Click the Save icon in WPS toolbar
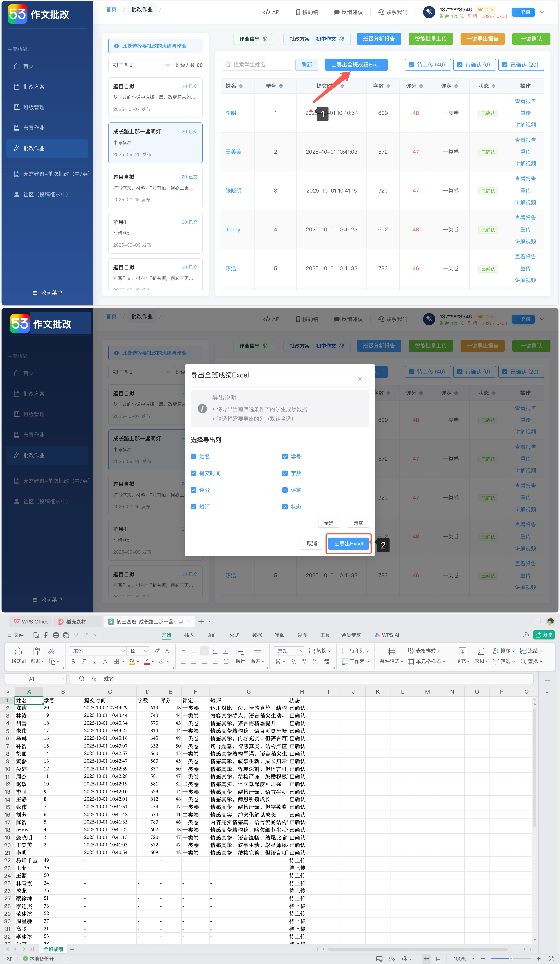This screenshot has width=560, height=964. (x=36, y=635)
